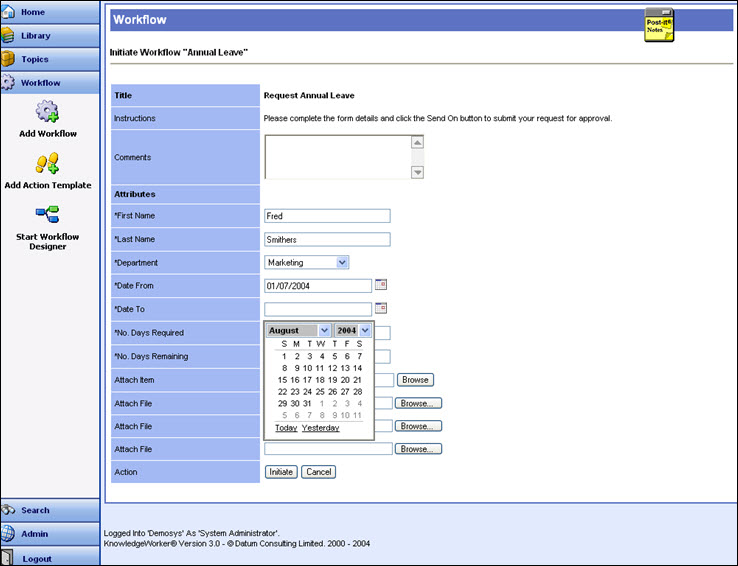Open calendar picker beside Date From field
The image size is (738, 566).
click(x=381, y=285)
